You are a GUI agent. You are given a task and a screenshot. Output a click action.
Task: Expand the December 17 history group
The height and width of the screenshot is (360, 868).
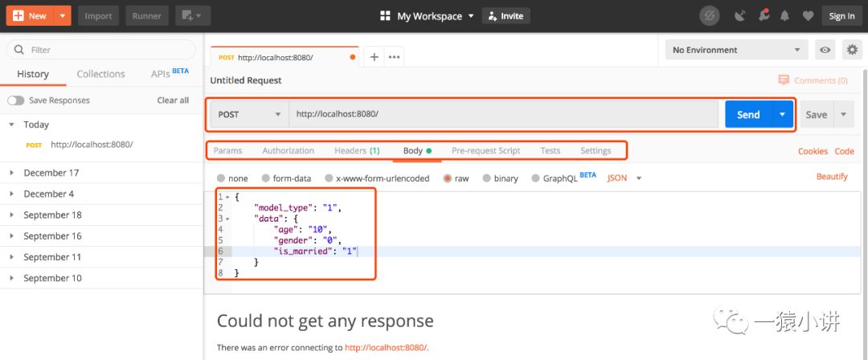(x=51, y=173)
